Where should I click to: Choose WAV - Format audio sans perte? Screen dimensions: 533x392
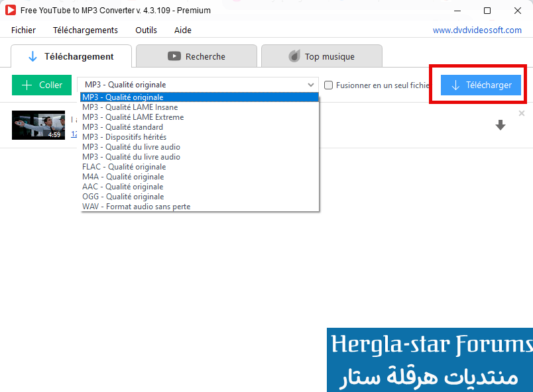click(x=200, y=207)
